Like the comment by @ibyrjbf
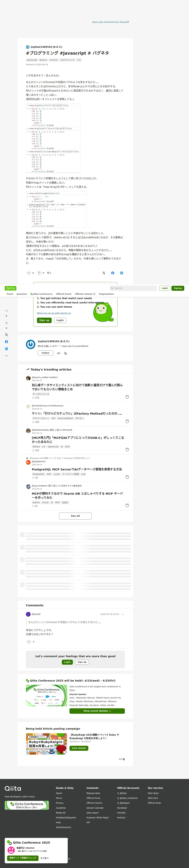The width and height of the screenshot is (189, 868). [29, 642]
